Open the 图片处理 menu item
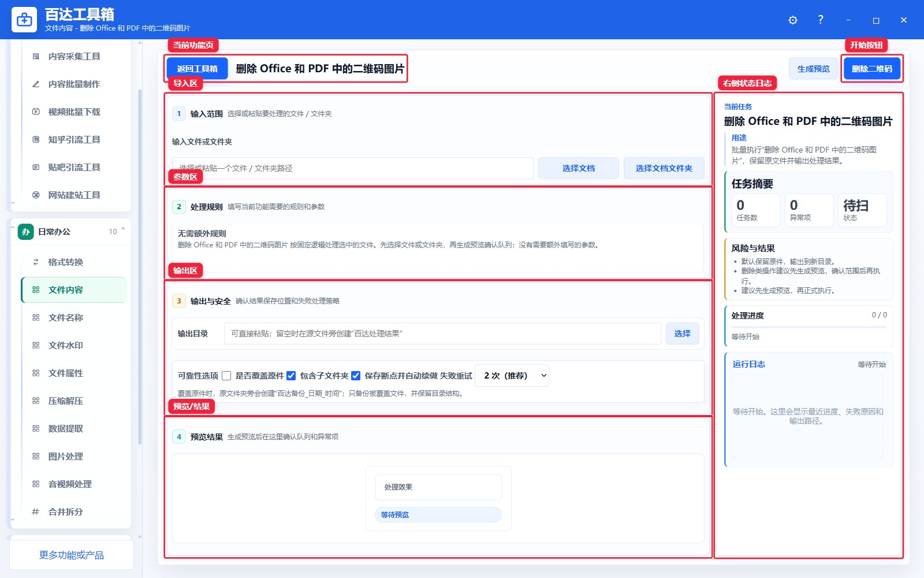This screenshot has width=924, height=578. click(74, 456)
